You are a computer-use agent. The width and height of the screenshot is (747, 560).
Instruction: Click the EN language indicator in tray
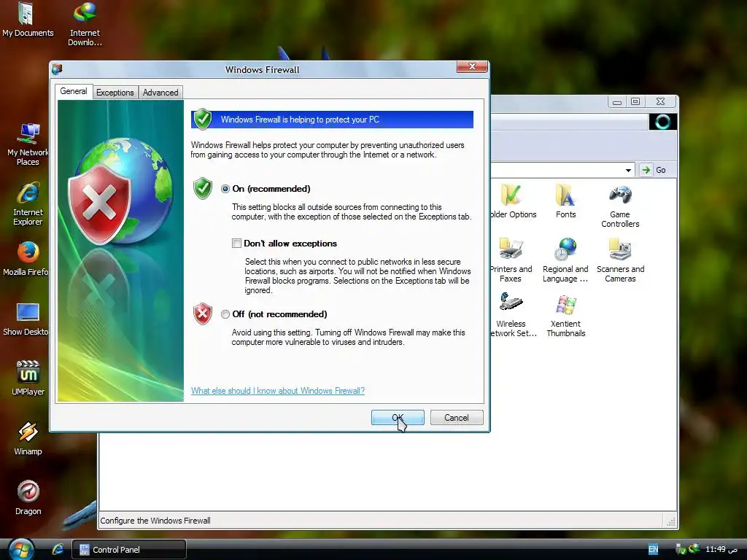(x=653, y=550)
